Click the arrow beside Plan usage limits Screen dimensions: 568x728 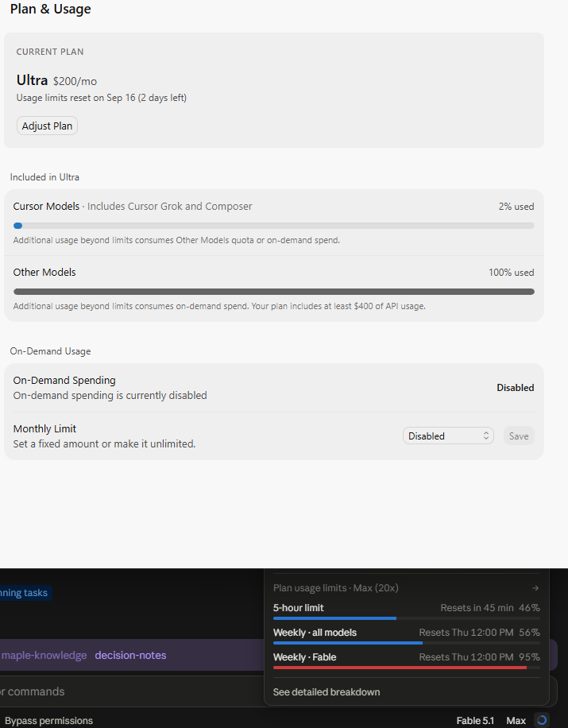click(x=535, y=588)
